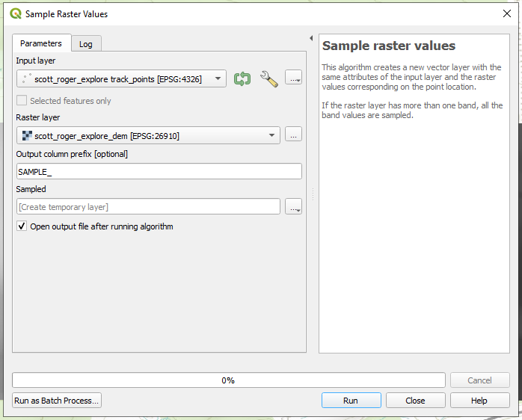The width and height of the screenshot is (522, 420).
Task: Click the 'Sample raster values' help heading
Action: [388, 46]
